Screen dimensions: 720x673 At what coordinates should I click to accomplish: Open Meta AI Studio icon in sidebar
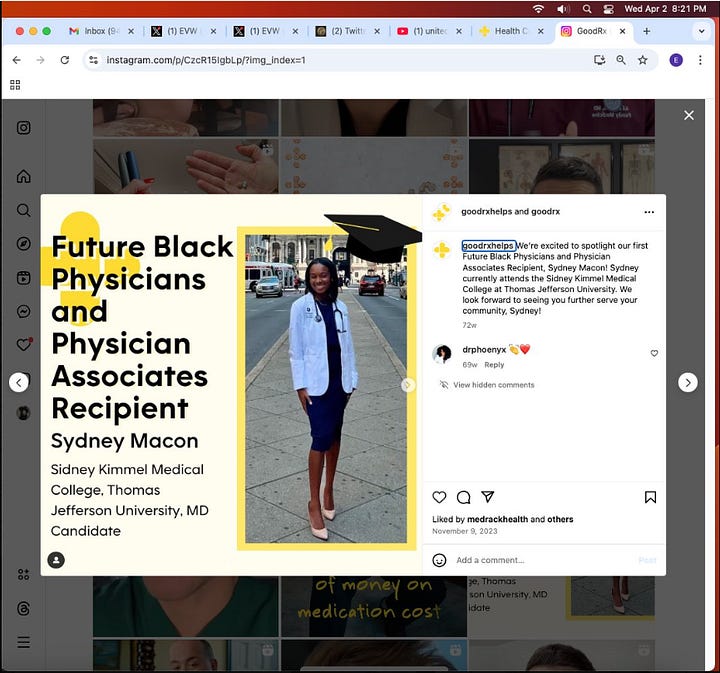pos(23,574)
